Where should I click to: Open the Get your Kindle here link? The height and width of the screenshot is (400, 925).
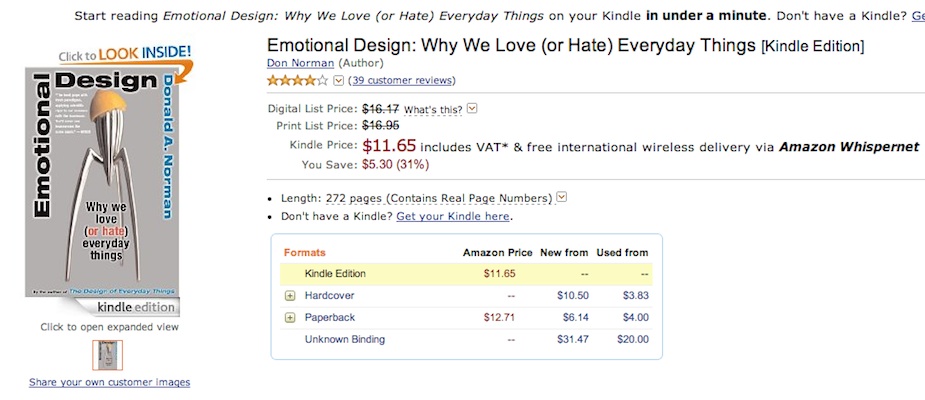tap(452, 217)
